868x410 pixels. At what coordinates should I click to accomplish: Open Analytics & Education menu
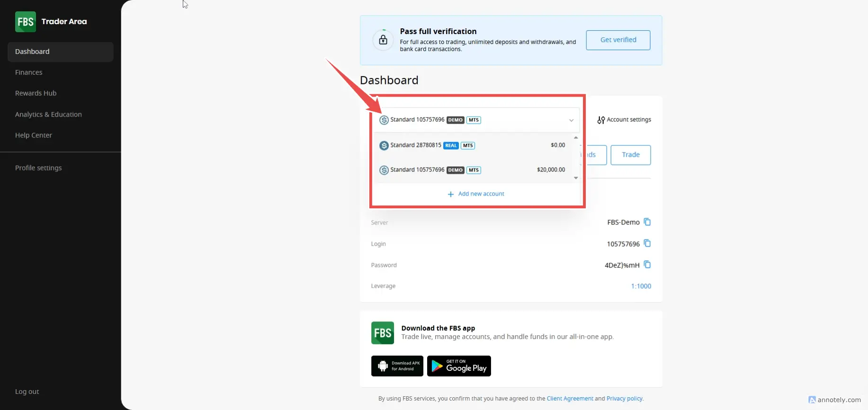point(48,115)
